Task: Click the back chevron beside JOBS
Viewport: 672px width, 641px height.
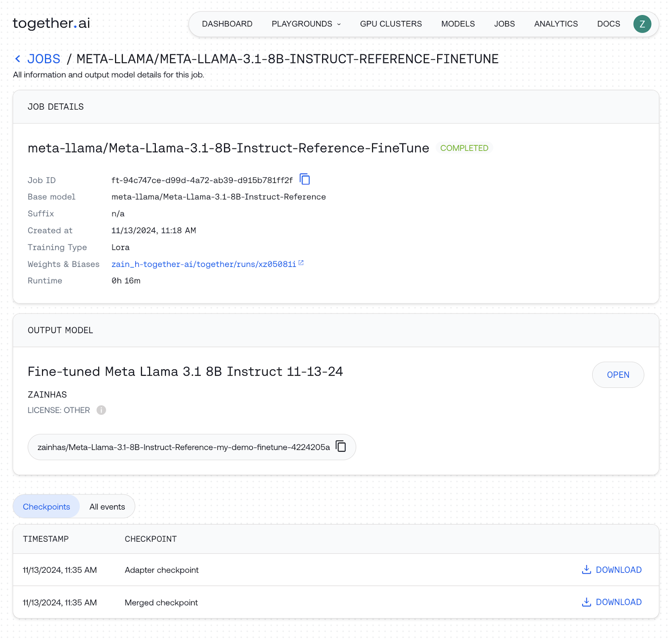Action: pos(18,59)
